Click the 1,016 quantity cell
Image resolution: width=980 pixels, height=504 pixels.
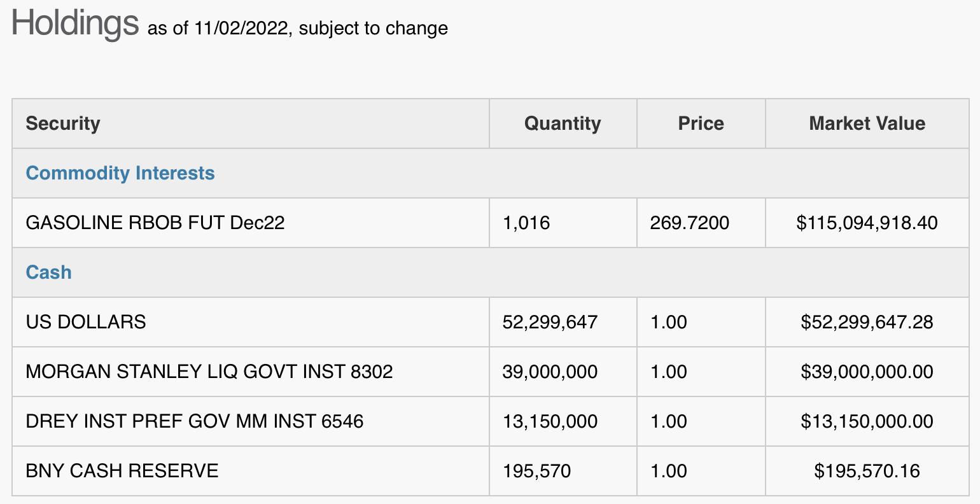[563, 223]
